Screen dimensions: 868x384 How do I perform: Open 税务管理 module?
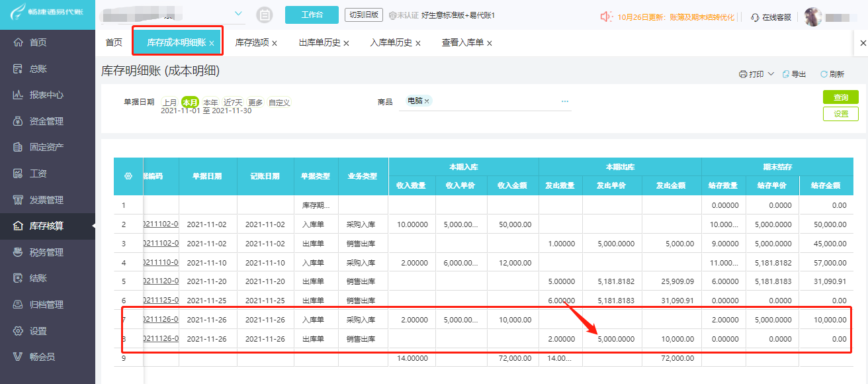click(46, 252)
